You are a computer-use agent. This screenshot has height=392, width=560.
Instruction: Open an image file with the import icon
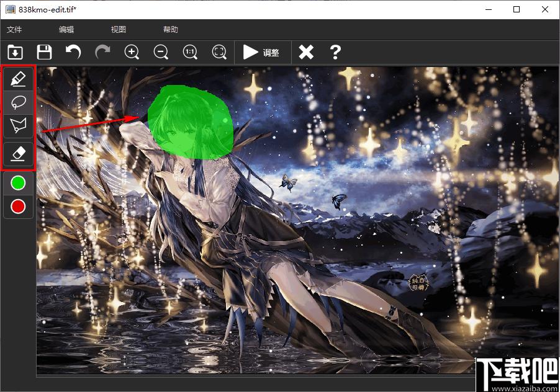click(x=15, y=52)
